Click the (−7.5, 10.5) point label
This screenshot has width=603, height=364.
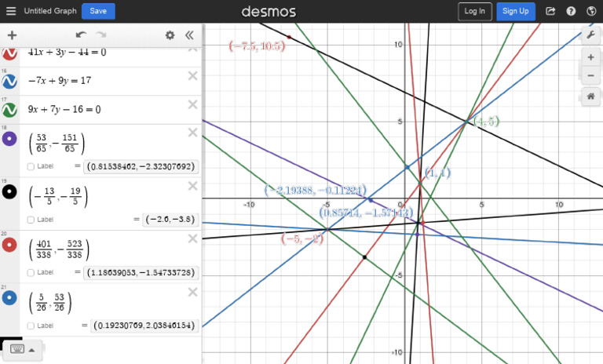257,46
